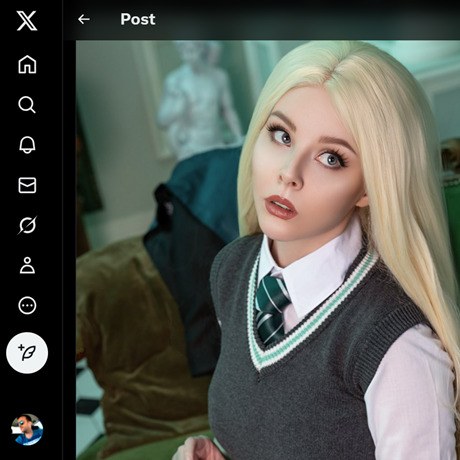Viewport: 460px width, 460px height.
Task: Go to the Home feed
Action: [x=27, y=64]
